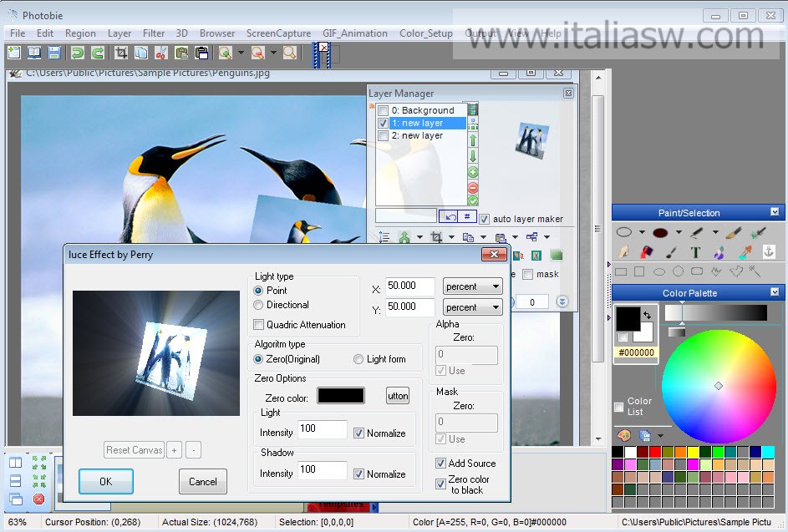Click the painter's palette icon below the color wheel

coord(624,435)
